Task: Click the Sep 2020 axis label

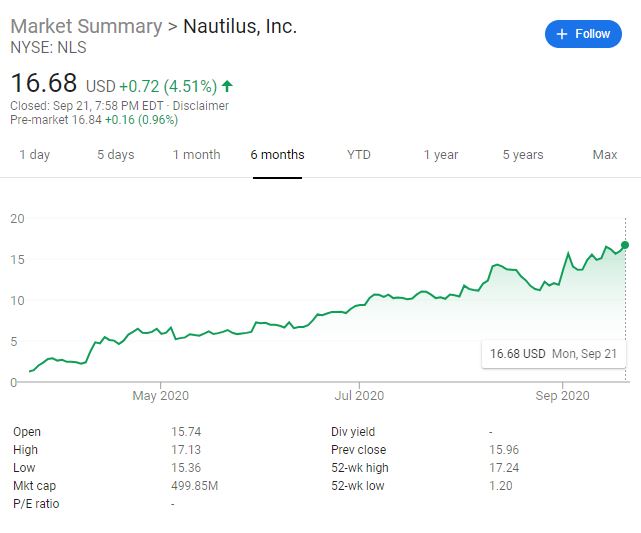Action: [x=563, y=396]
